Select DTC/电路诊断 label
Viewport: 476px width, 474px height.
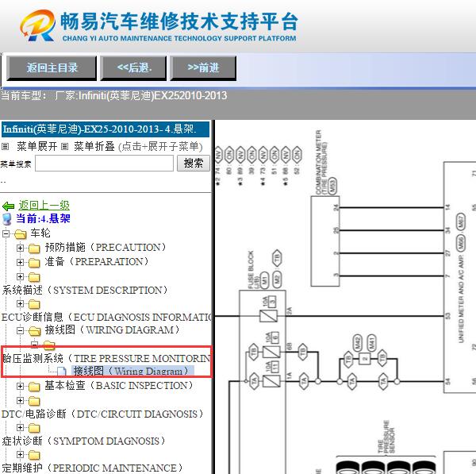tap(102, 414)
